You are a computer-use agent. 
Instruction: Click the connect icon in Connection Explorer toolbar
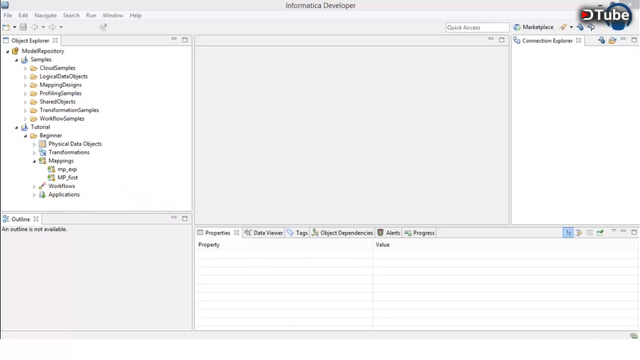click(x=601, y=40)
